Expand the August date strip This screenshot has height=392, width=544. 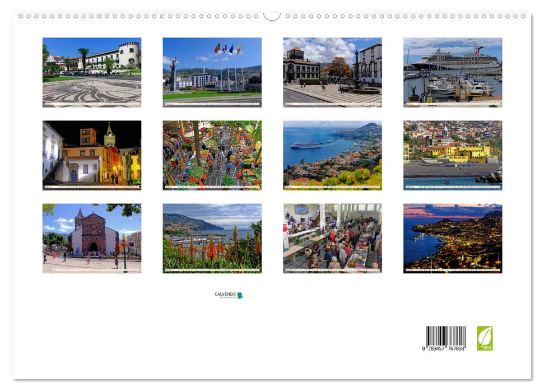click(452, 186)
